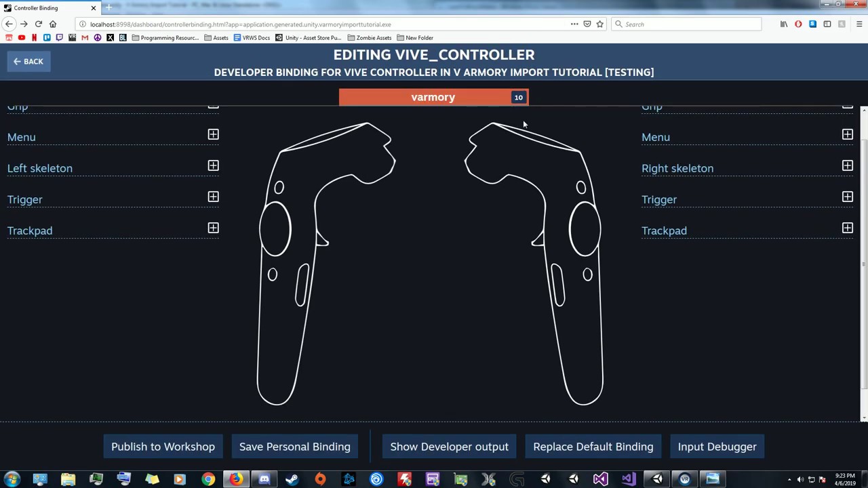
Task: Expand the Left skeleton binding plus icon
Action: pos(213,165)
